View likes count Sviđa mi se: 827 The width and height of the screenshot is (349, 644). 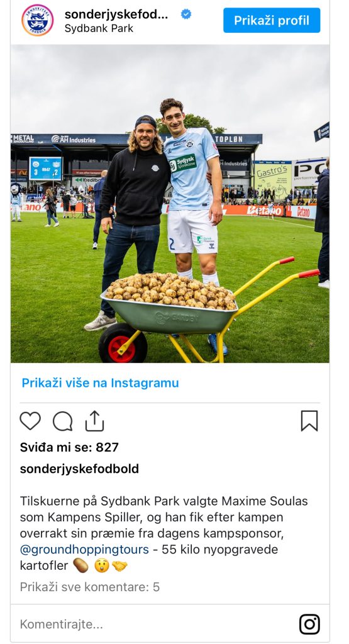tap(69, 447)
